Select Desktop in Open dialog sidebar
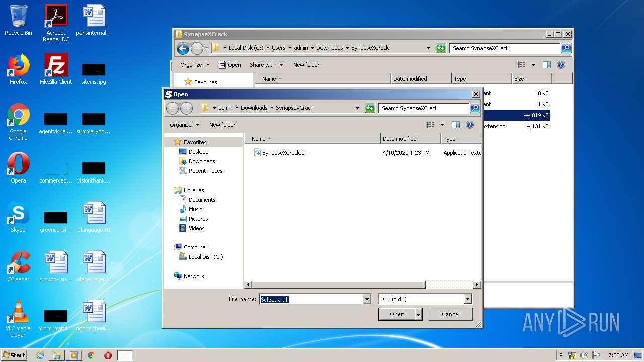Image resolution: width=644 pixels, height=362 pixels. click(x=198, y=152)
